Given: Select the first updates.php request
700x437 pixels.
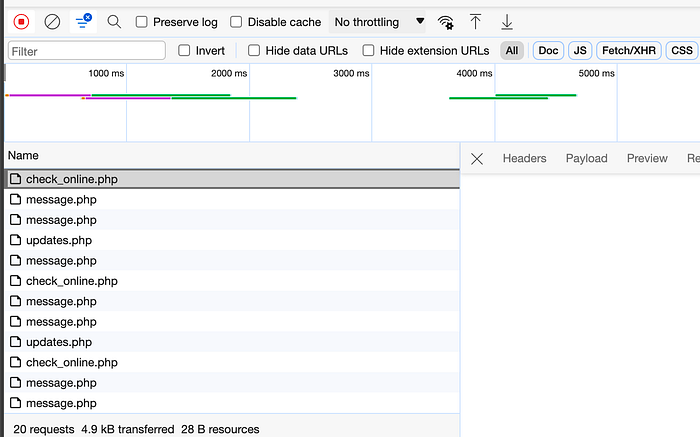Looking at the screenshot, I should pos(232,240).
